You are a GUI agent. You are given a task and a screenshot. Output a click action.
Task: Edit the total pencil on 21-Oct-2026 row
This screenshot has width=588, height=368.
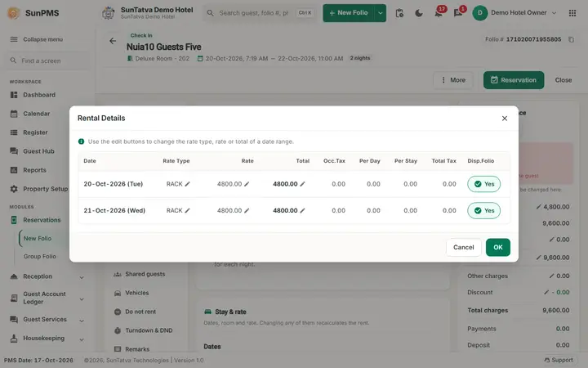pyautogui.click(x=303, y=211)
